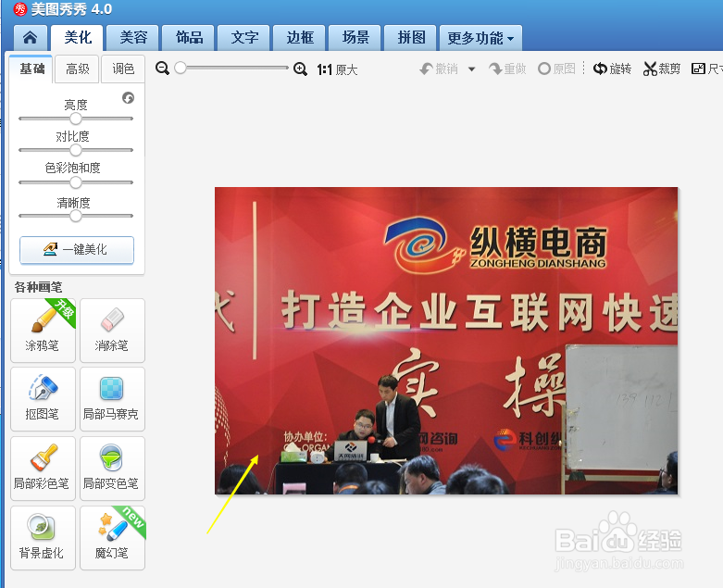Viewport: 723px width, 588px height.
Task: Click the 重做 redo button
Action: coord(507,69)
